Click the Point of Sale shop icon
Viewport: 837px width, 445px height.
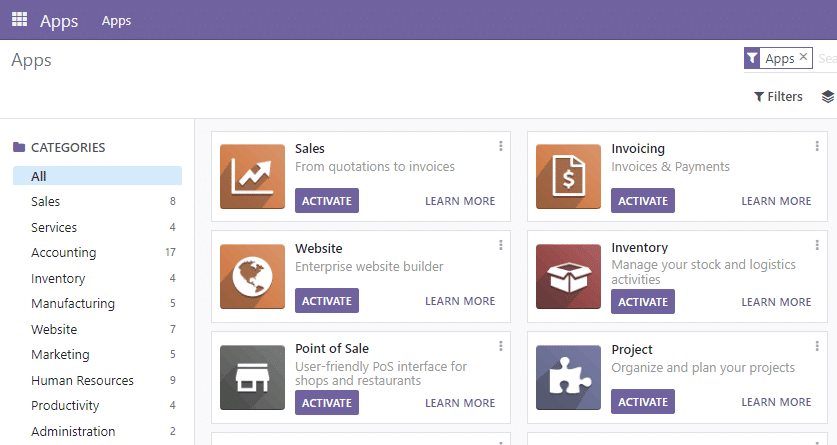pos(252,378)
